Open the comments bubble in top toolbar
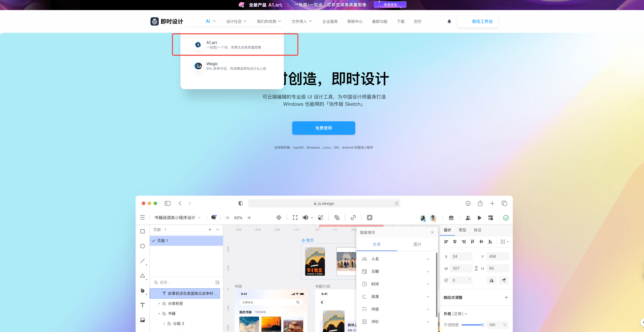Image resolution: width=644 pixels, height=332 pixels. [x=214, y=217]
